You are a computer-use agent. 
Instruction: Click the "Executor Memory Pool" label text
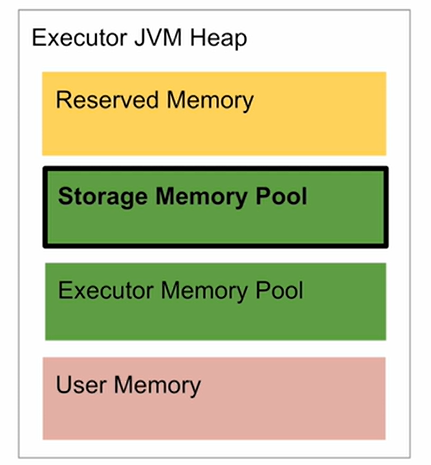pos(181,292)
